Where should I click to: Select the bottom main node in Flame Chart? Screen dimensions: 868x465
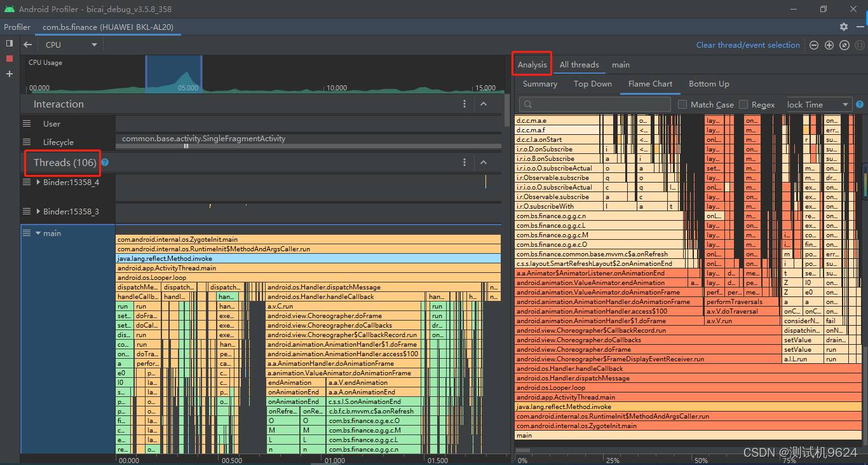pyautogui.click(x=688, y=435)
